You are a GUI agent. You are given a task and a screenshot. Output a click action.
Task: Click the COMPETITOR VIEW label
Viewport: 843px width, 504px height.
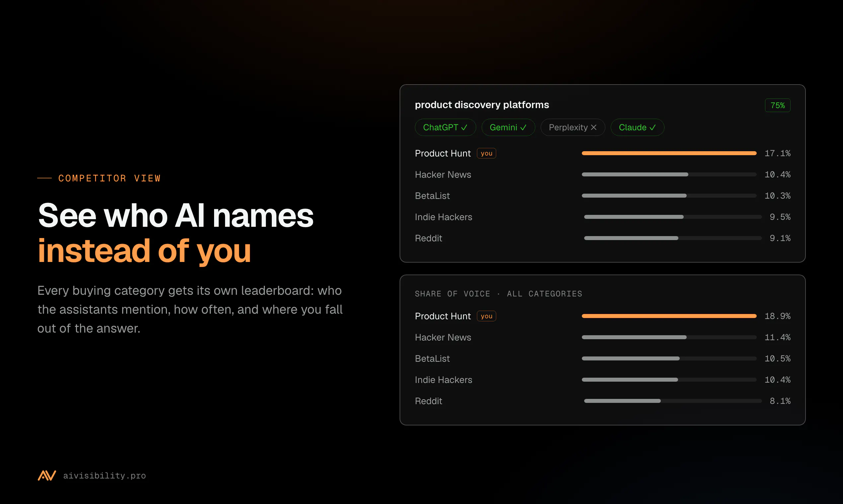109,178
